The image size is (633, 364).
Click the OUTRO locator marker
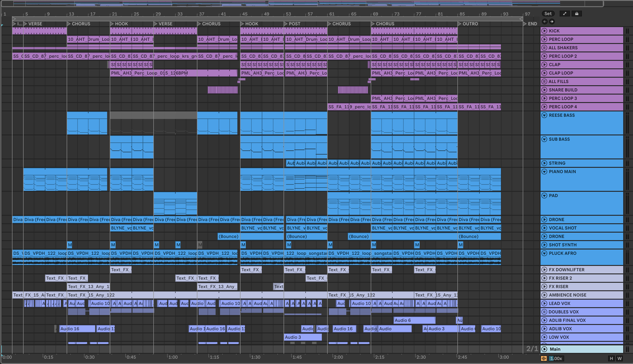click(x=460, y=24)
